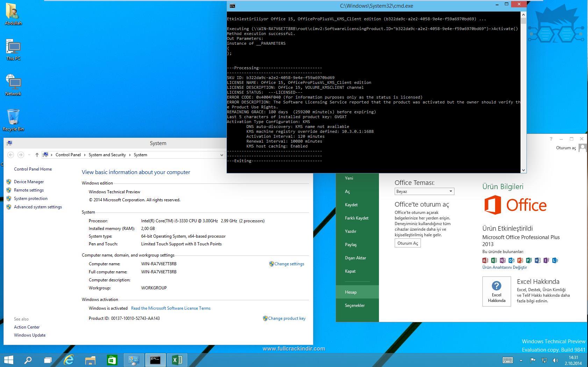Select Paylaş in Excel backstage menu

coord(357,245)
